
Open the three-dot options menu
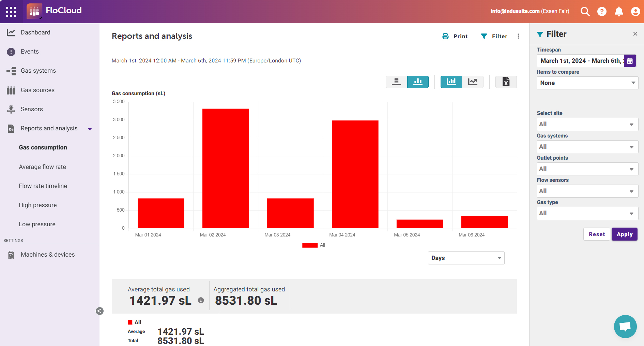(x=518, y=36)
